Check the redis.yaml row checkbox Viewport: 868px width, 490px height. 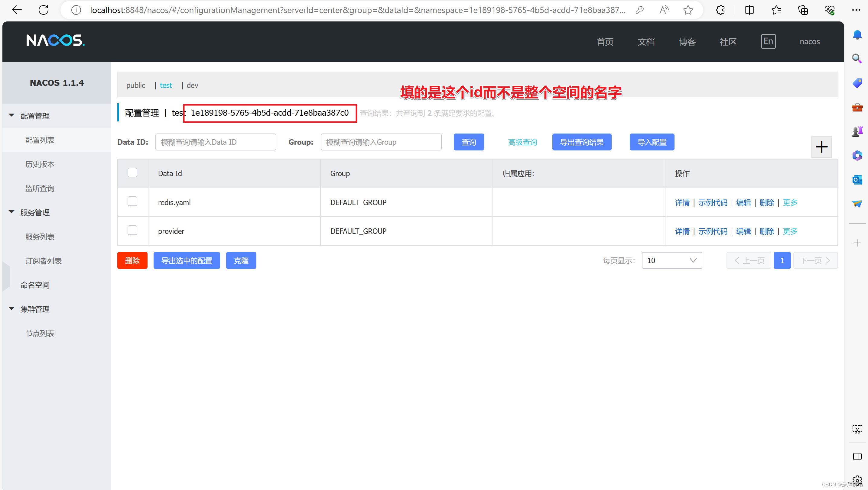click(132, 201)
